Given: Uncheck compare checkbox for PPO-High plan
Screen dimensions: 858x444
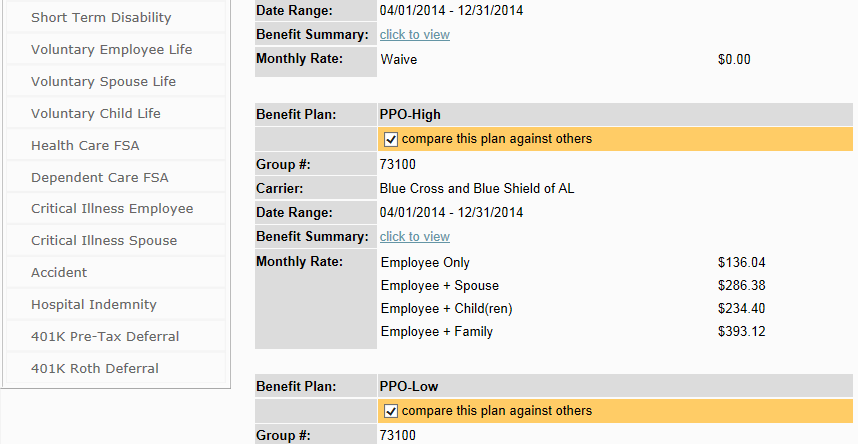Looking at the screenshot, I should click(391, 139).
